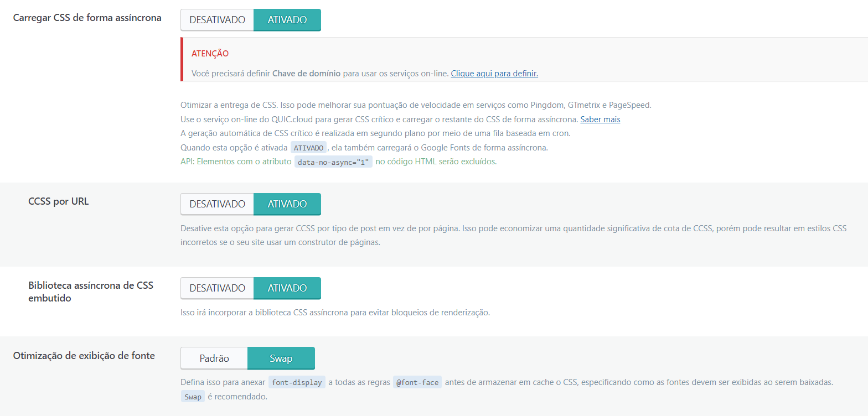Click the red ATENÇÃO warning heading
868x416 pixels.
(210, 54)
